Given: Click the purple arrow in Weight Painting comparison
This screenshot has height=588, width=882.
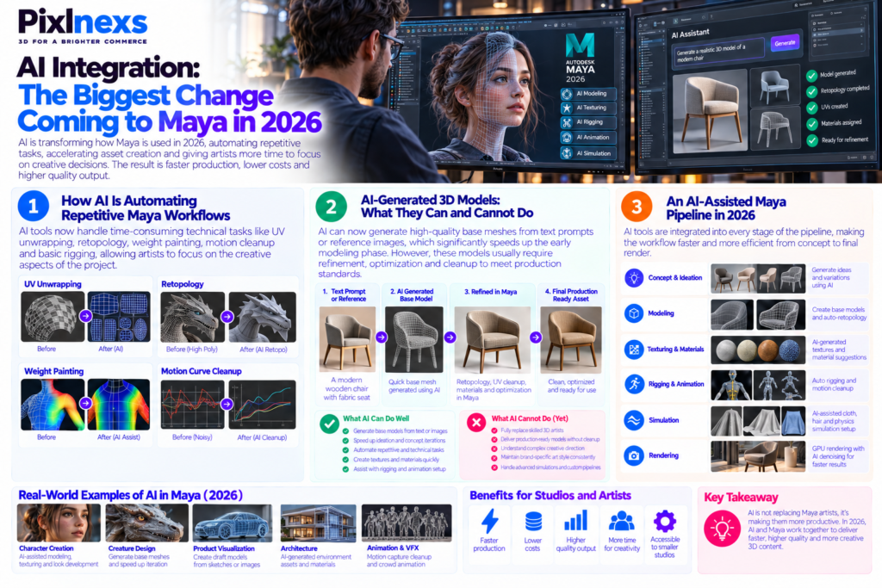Looking at the screenshot, I should tap(85, 403).
